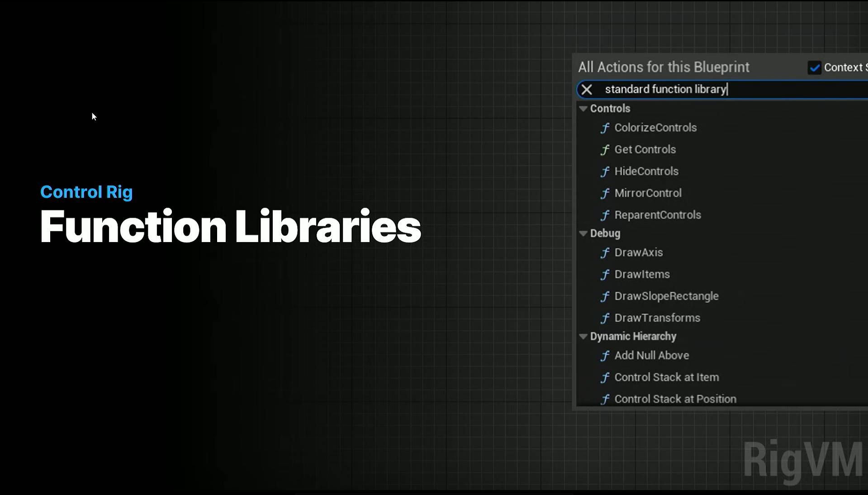Clear the search field with the X icon
868x495 pixels.
[x=587, y=90]
